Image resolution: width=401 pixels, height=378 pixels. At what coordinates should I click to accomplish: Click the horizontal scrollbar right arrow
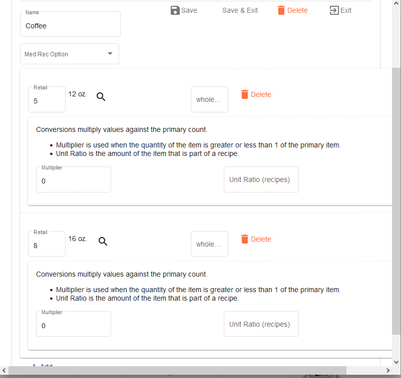pos(388,370)
